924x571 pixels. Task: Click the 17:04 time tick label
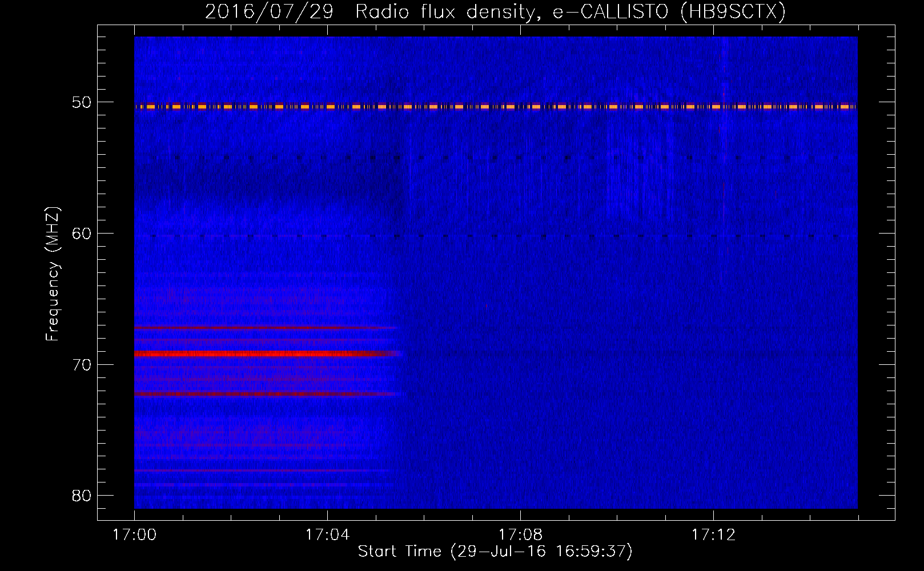(327, 535)
